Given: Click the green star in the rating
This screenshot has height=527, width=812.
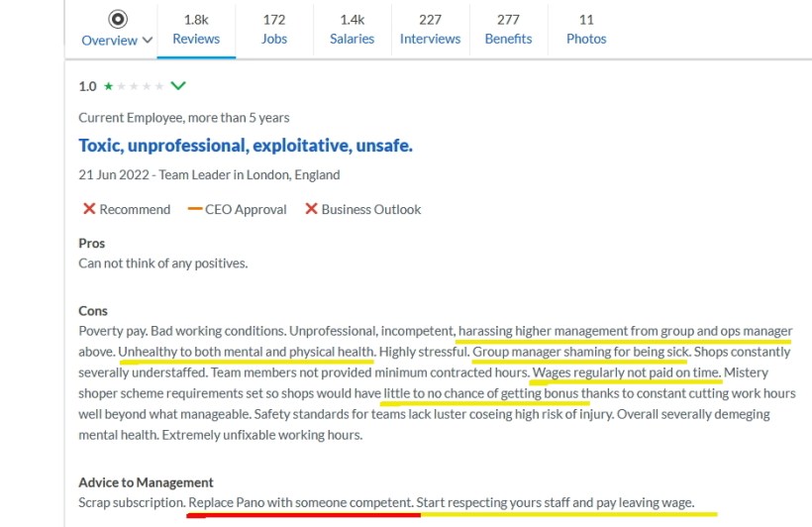Looking at the screenshot, I should click(107, 87).
